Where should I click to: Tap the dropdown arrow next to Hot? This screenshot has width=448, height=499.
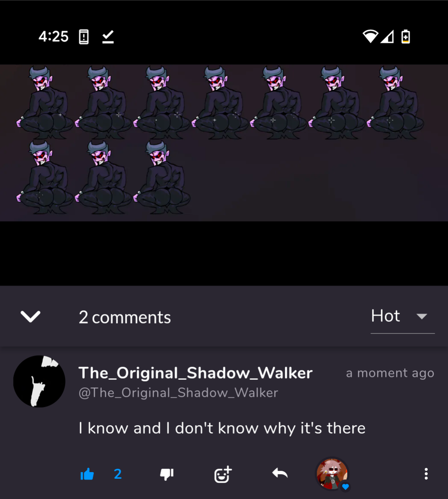click(x=422, y=316)
